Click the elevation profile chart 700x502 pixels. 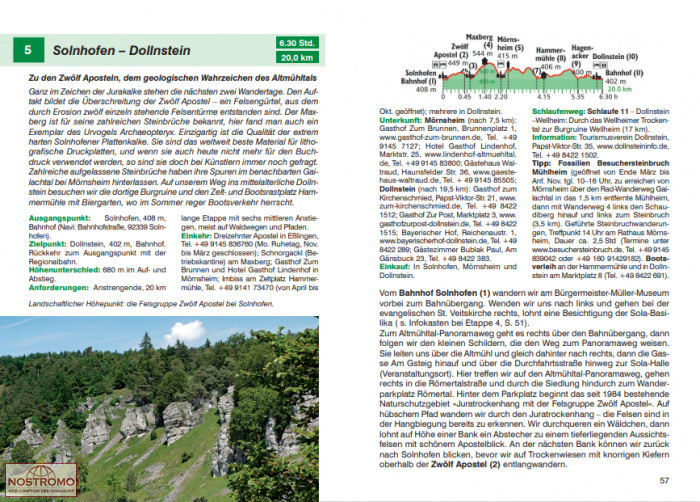pos(522,67)
